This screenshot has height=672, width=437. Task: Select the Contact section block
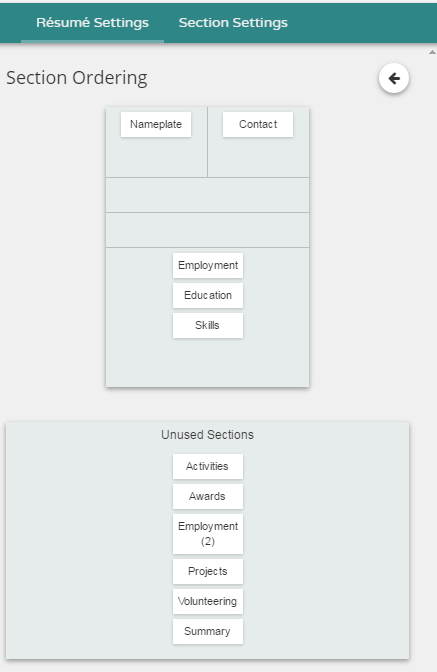pyautogui.click(x=258, y=124)
